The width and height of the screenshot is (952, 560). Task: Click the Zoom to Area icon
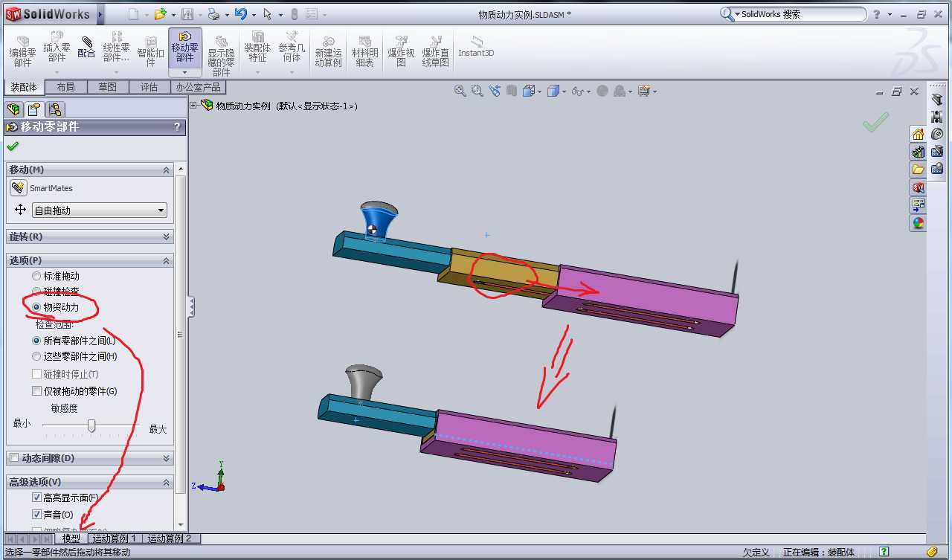click(477, 91)
